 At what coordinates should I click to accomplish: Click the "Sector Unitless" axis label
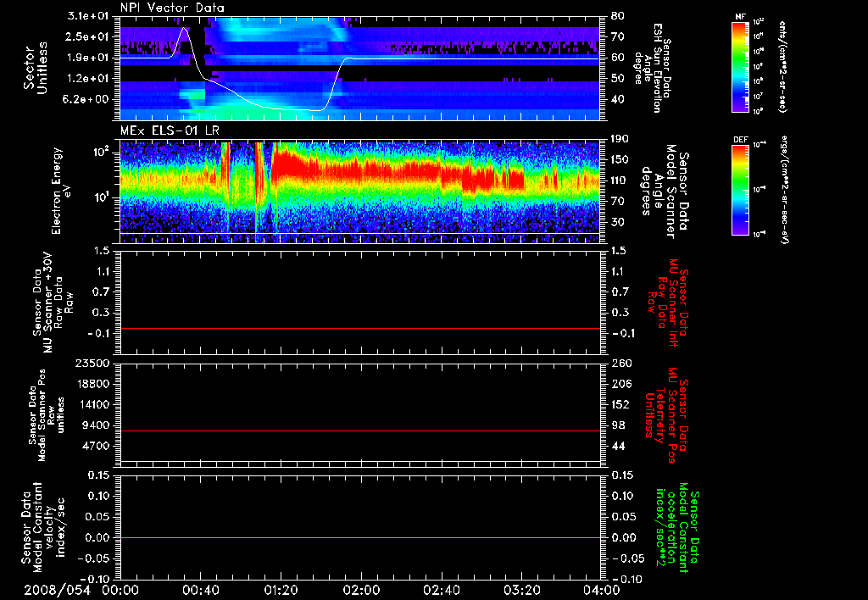[36, 68]
